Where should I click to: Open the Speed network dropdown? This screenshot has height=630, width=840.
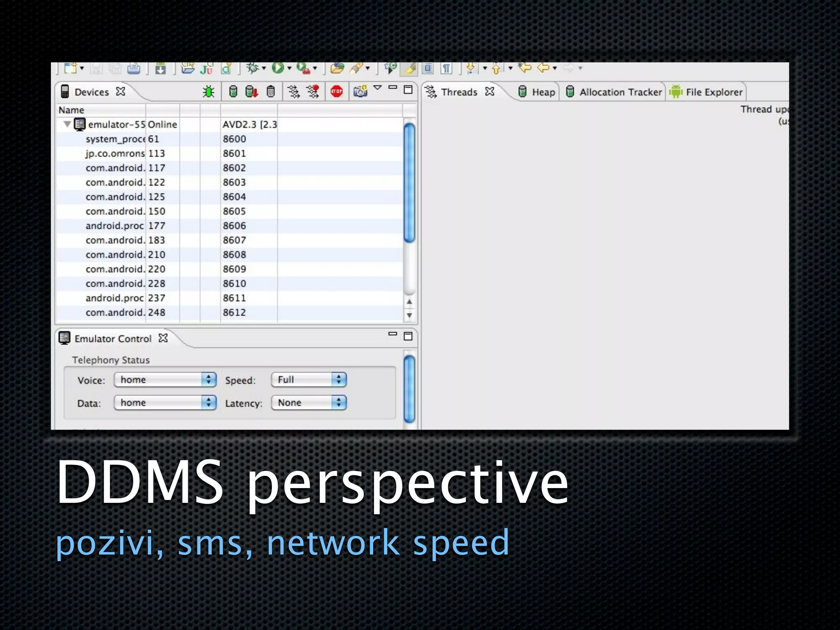pyautogui.click(x=309, y=379)
